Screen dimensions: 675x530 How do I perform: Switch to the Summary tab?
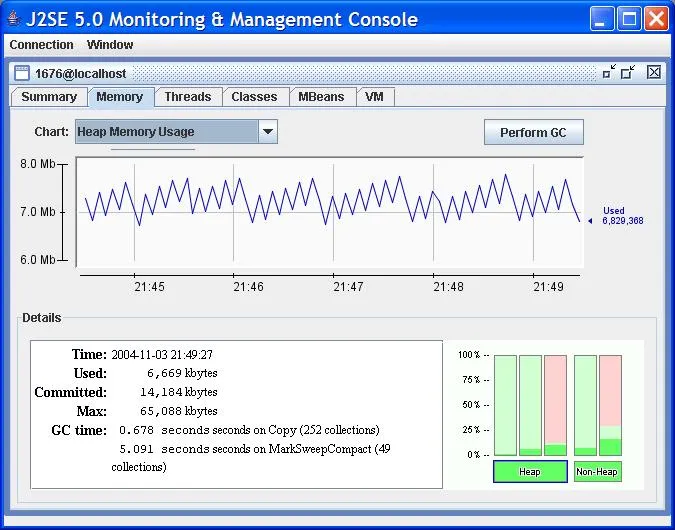pyautogui.click(x=49, y=97)
